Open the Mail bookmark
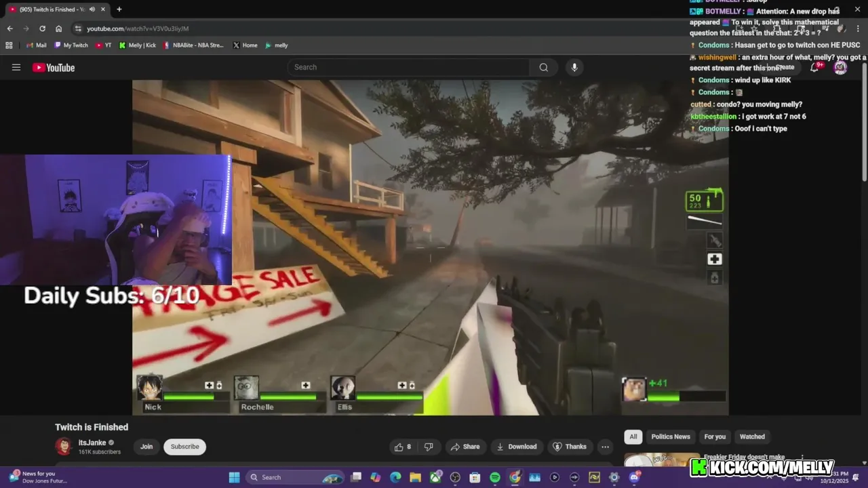Screen dimensions: 868x488 (x=36, y=45)
